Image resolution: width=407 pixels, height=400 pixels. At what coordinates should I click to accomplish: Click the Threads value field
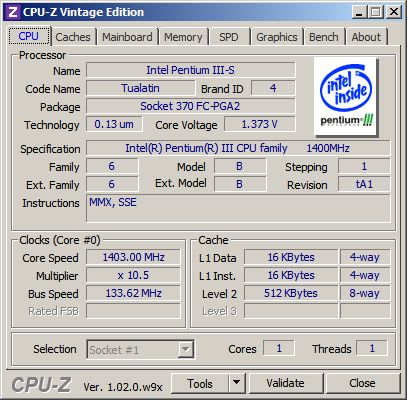tap(372, 348)
